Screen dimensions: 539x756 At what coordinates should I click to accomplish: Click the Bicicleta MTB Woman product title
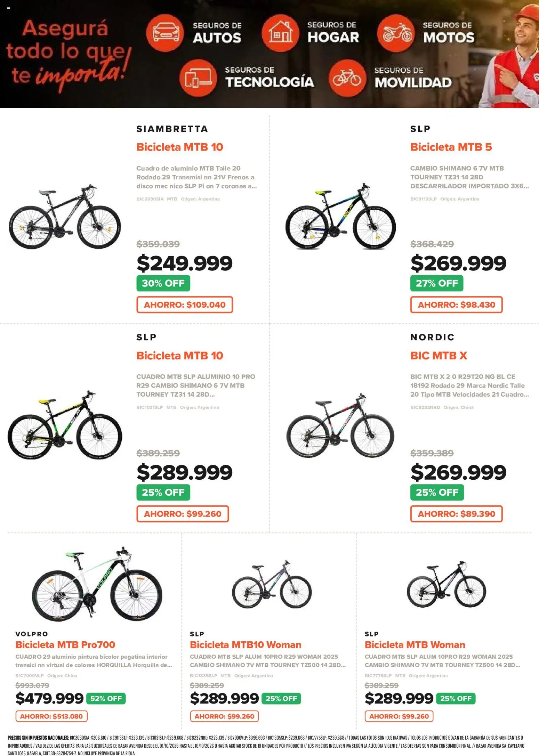coord(415,645)
